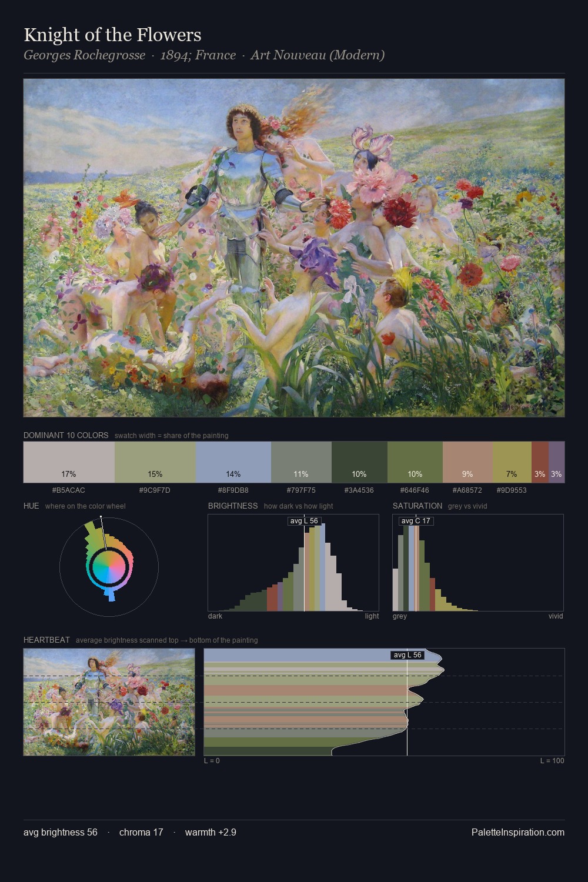Click the HUE section heading

31,506
